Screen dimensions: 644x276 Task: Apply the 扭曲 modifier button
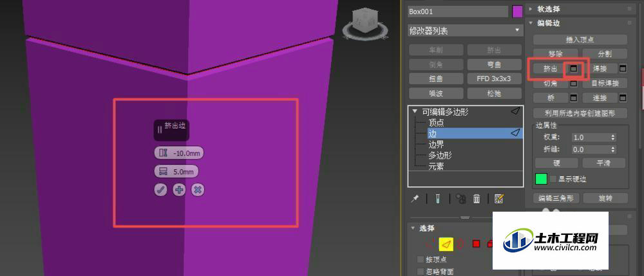[x=436, y=78]
